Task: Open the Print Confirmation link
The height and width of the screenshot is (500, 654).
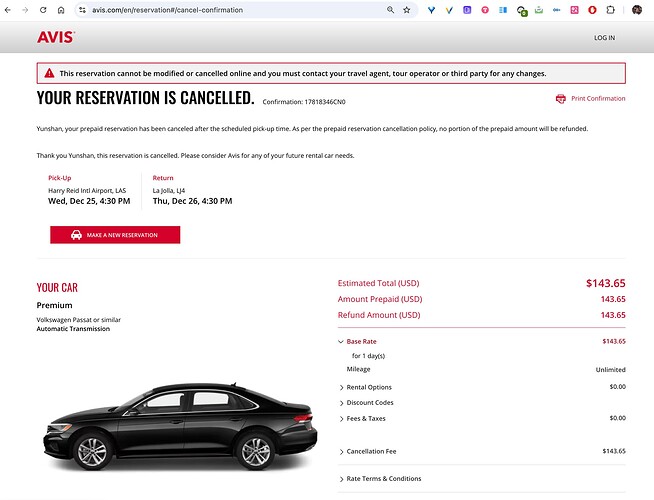Action: 598,99
